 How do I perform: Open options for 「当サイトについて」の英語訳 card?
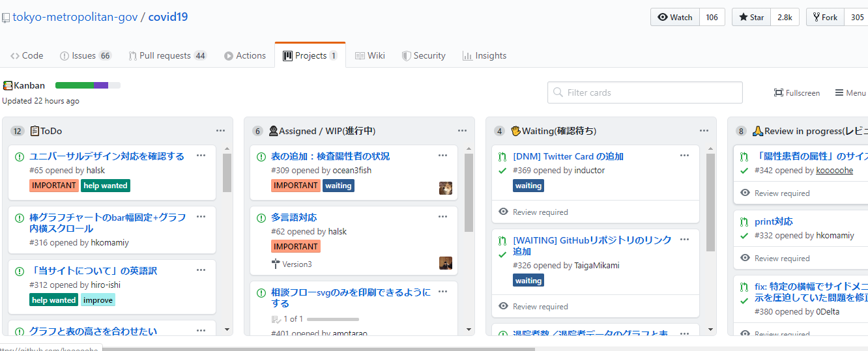(x=201, y=270)
